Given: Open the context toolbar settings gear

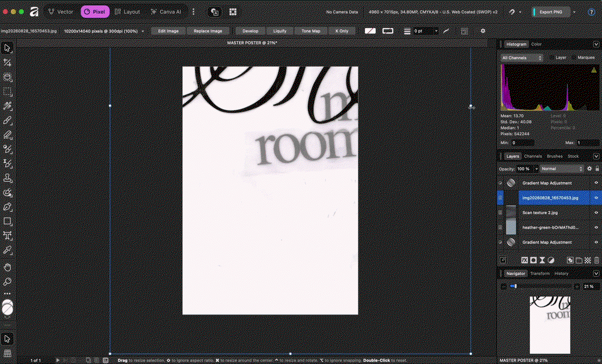Looking at the screenshot, I should pos(483,31).
